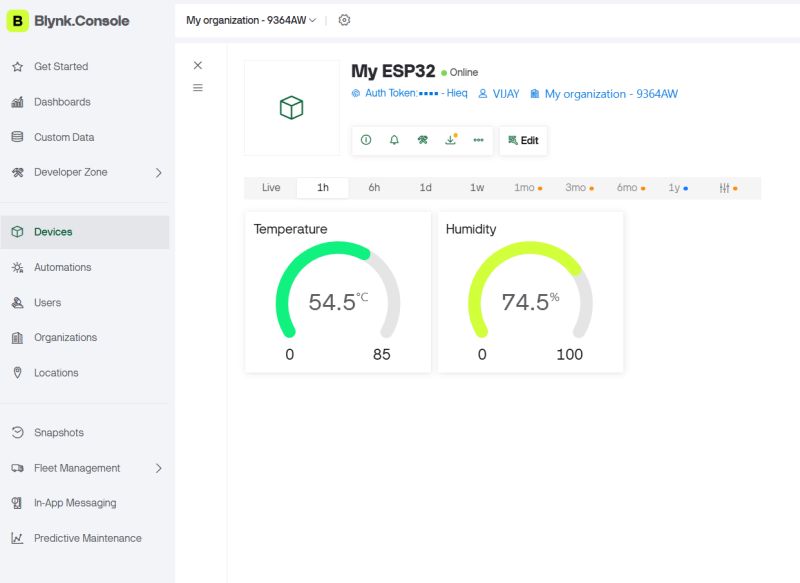Click the Custom Data database icon

pyautogui.click(x=17, y=137)
